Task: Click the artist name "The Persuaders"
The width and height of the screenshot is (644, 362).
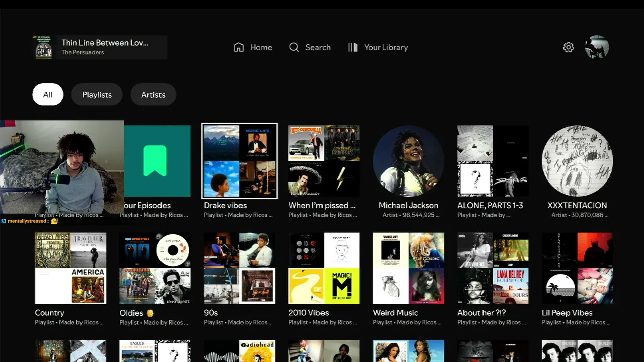Action: coord(83,52)
